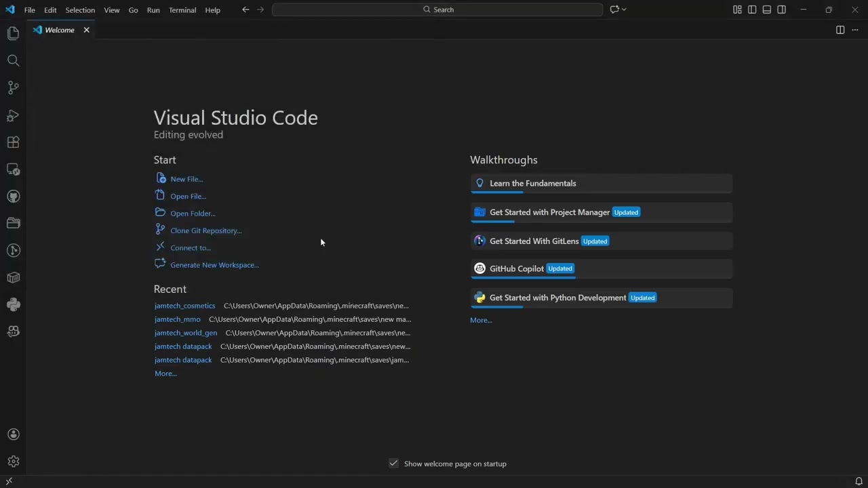Toggle the bottom Panel visibility
The image size is (868, 488).
tap(767, 9)
